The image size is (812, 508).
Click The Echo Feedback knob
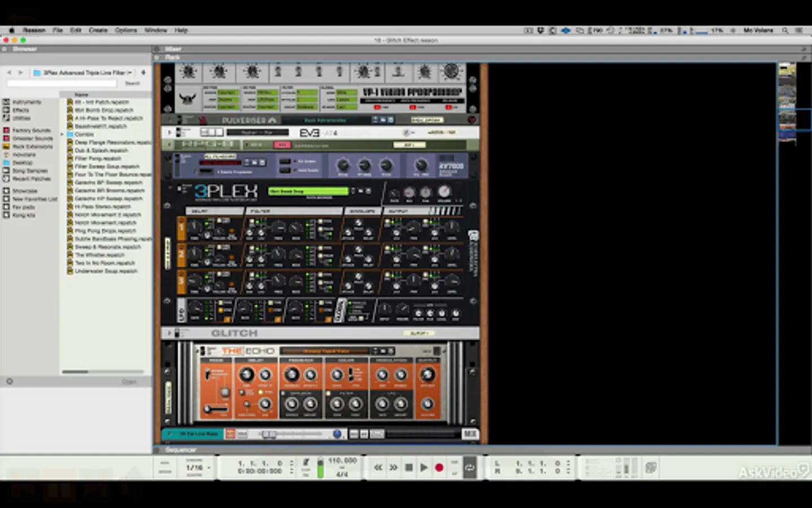click(292, 374)
